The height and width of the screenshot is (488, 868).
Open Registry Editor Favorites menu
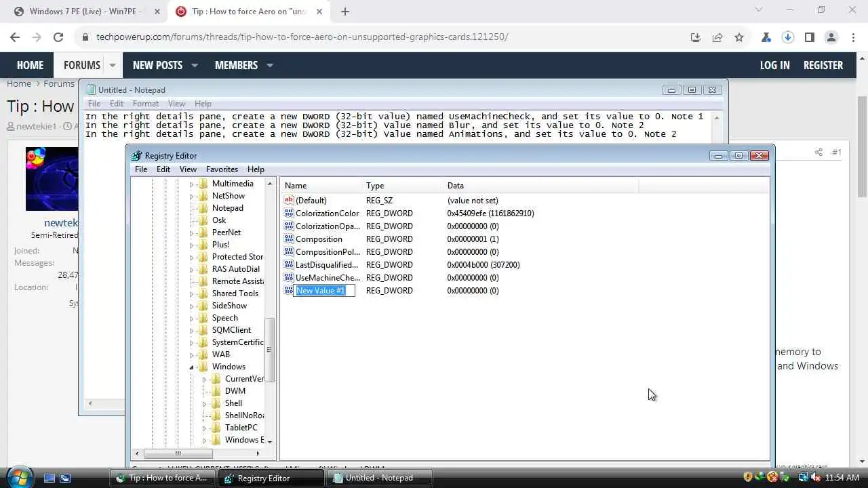click(x=222, y=169)
